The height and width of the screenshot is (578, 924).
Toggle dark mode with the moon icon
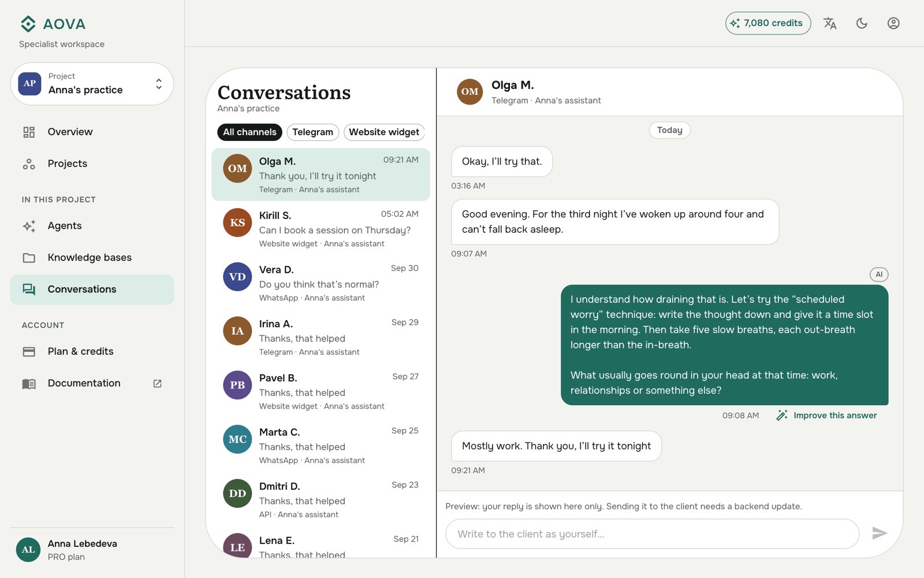pyautogui.click(x=862, y=23)
